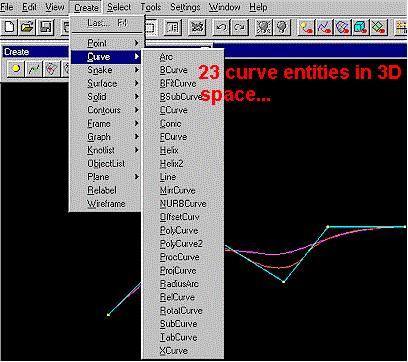This screenshot has width=408, height=362.
Task: Expand the Surface submenu
Action: (106, 83)
